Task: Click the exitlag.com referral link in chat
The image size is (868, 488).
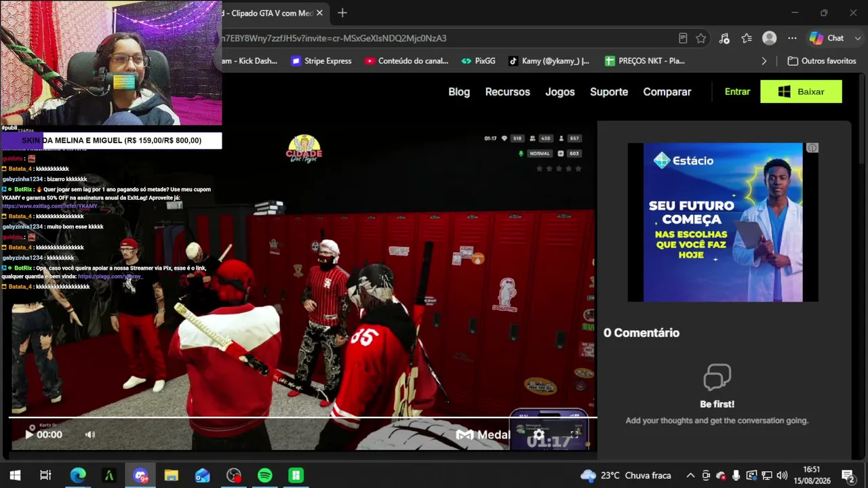Action: [50, 206]
